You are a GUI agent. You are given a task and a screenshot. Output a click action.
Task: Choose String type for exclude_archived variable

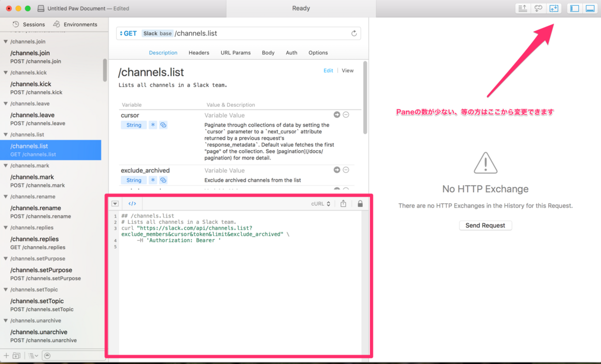pos(134,180)
